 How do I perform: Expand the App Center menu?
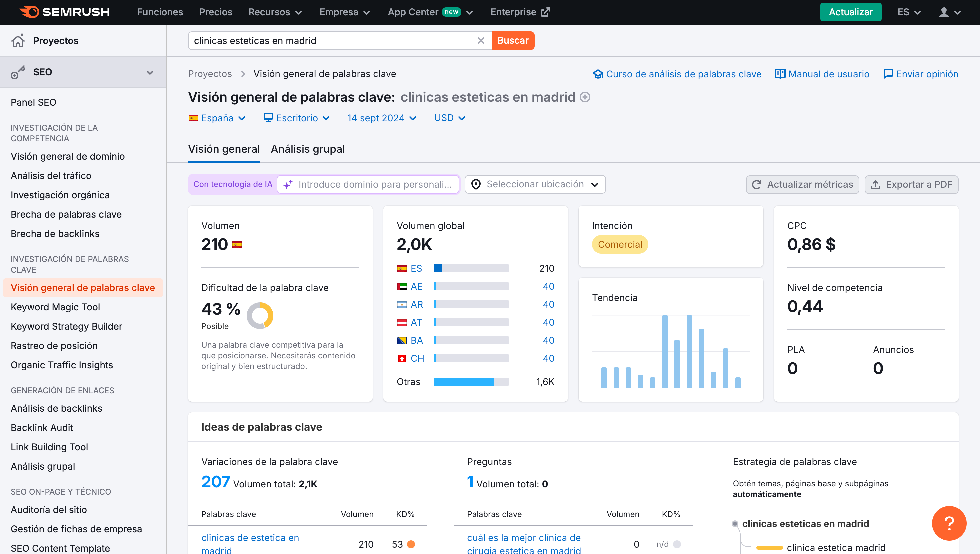click(430, 12)
